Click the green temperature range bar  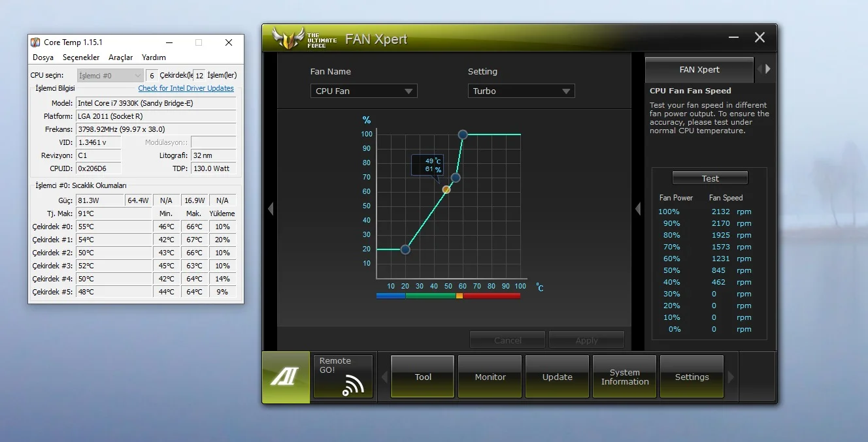(x=431, y=296)
